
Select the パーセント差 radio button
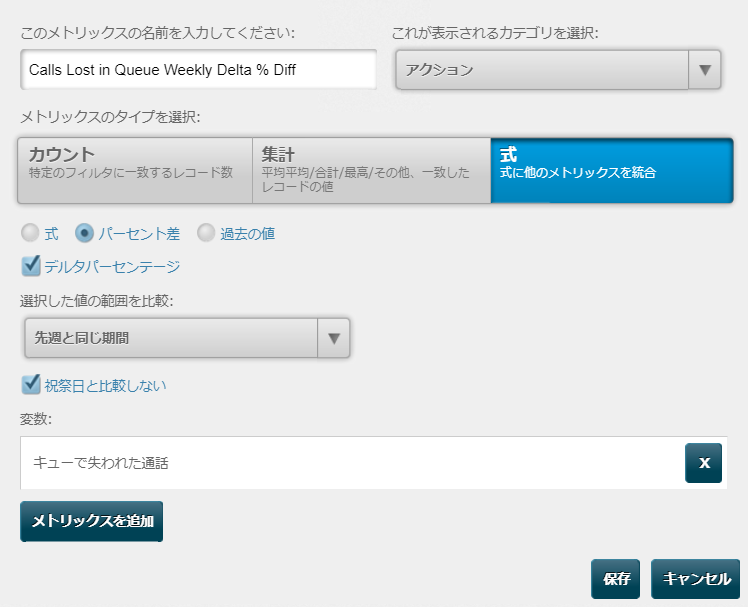pos(84,233)
